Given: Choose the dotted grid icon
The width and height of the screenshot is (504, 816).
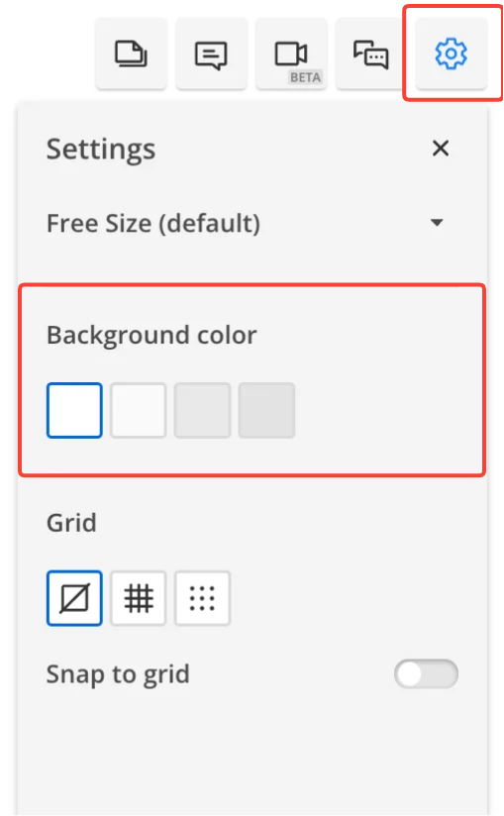Looking at the screenshot, I should click(x=202, y=598).
